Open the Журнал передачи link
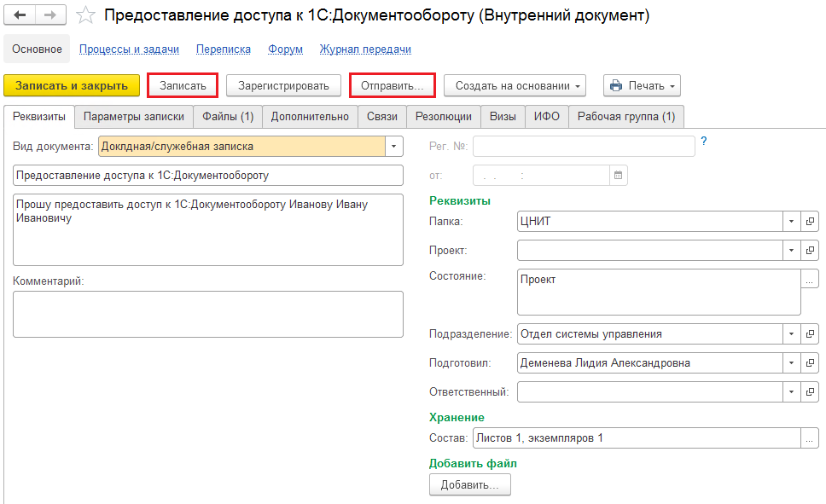Image resolution: width=826 pixels, height=504 pixels. pyautogui.click(x=365, y=49)
